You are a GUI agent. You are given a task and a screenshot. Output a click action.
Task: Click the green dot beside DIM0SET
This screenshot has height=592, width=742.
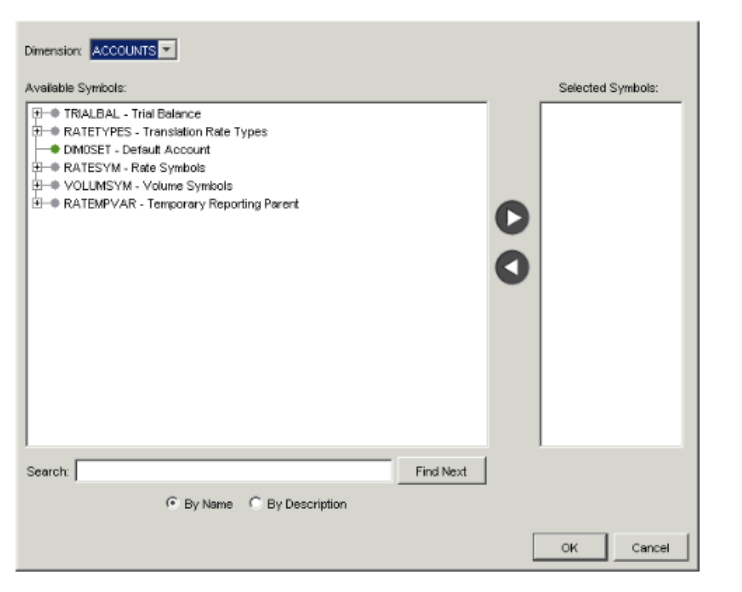pyautogui.click(x=54, y=150)
